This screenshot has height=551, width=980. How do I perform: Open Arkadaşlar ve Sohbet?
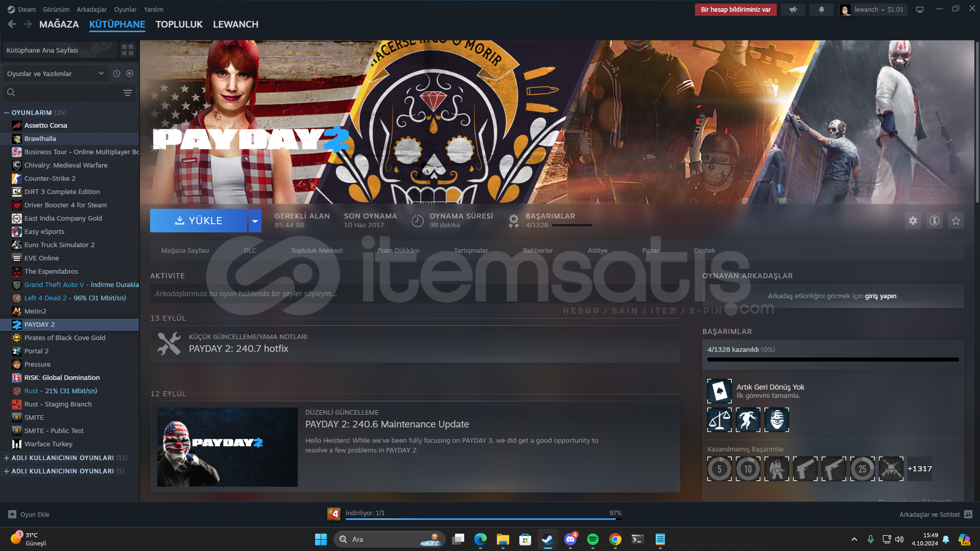coord(936,514)
